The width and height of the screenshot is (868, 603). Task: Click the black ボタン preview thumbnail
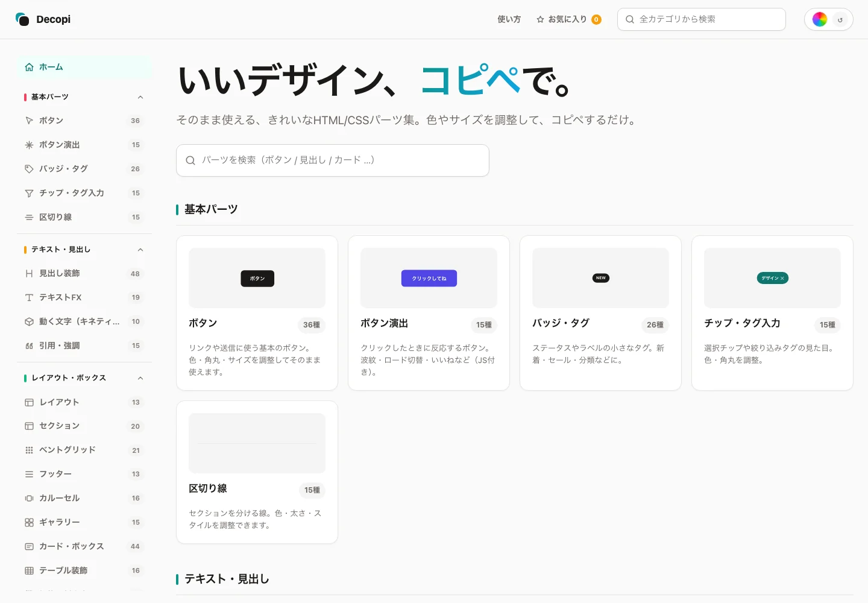tap(257, 279)
